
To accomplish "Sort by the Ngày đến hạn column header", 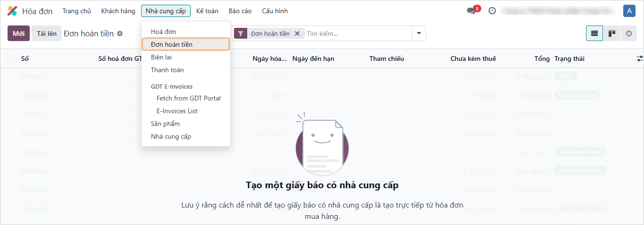I will [313, 58].
